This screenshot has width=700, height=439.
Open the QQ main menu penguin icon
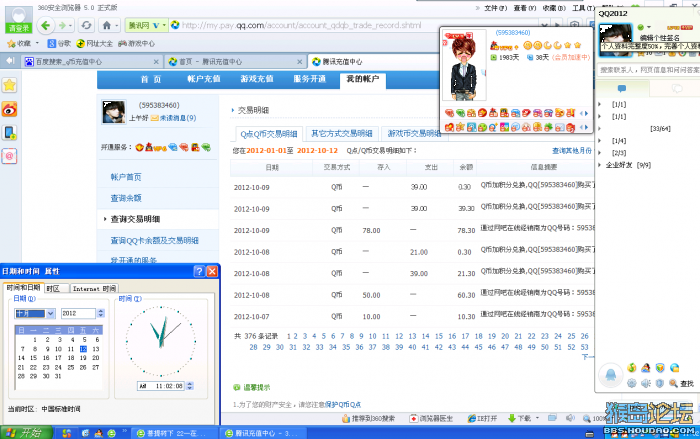[x=610, y=375]
